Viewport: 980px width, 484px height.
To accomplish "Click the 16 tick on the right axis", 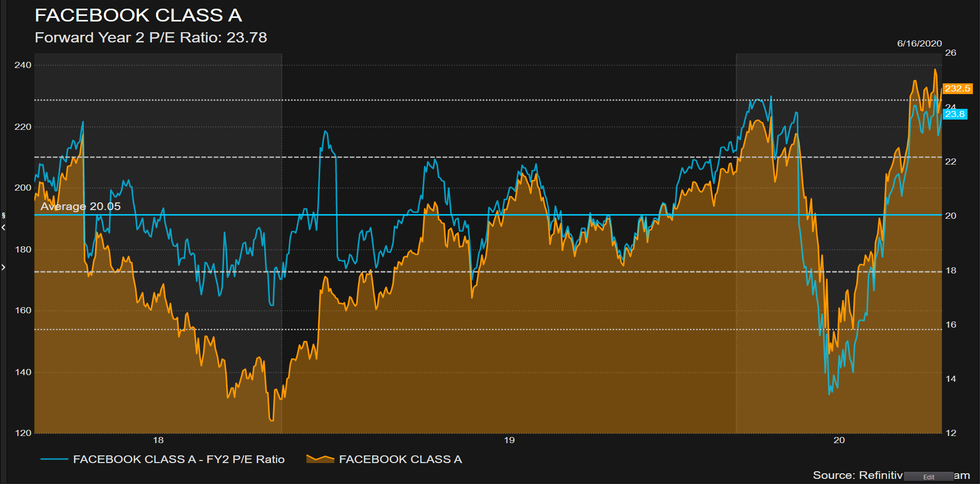I will point(951,325).
